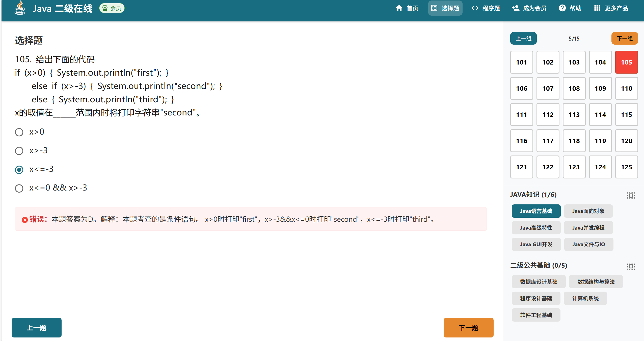The height and width of the screenshot is (341, 644).
Task: Click the 下一组 button
Action: (625, 38)
